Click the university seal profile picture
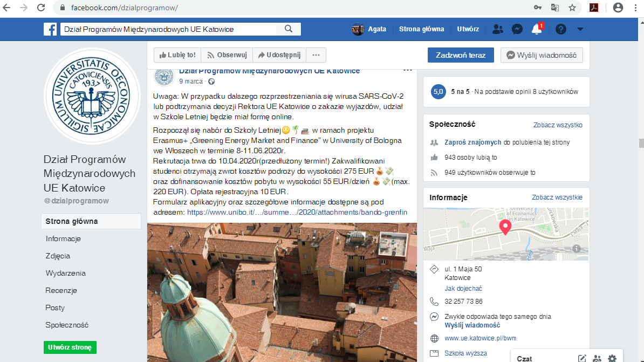The image size is (644, 362). (x=92, y=96)
